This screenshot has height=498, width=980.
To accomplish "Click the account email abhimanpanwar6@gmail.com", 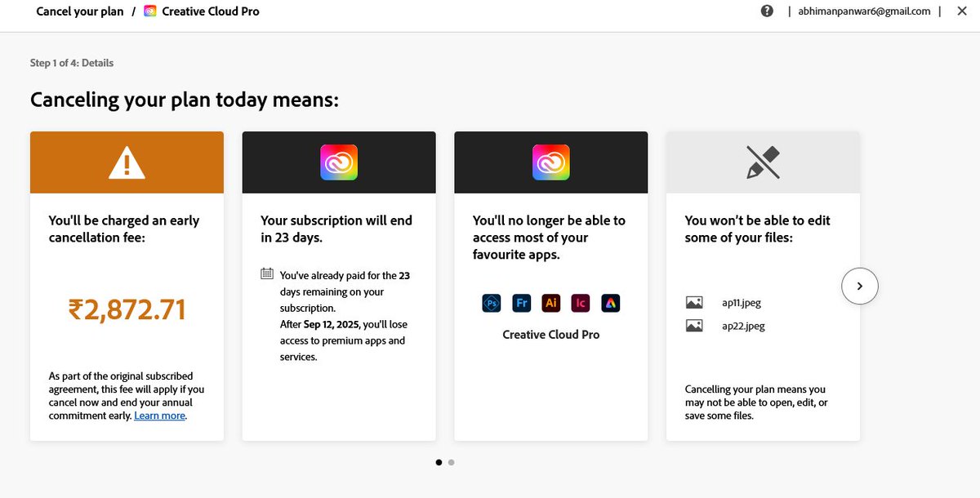I will pos(864,11).
